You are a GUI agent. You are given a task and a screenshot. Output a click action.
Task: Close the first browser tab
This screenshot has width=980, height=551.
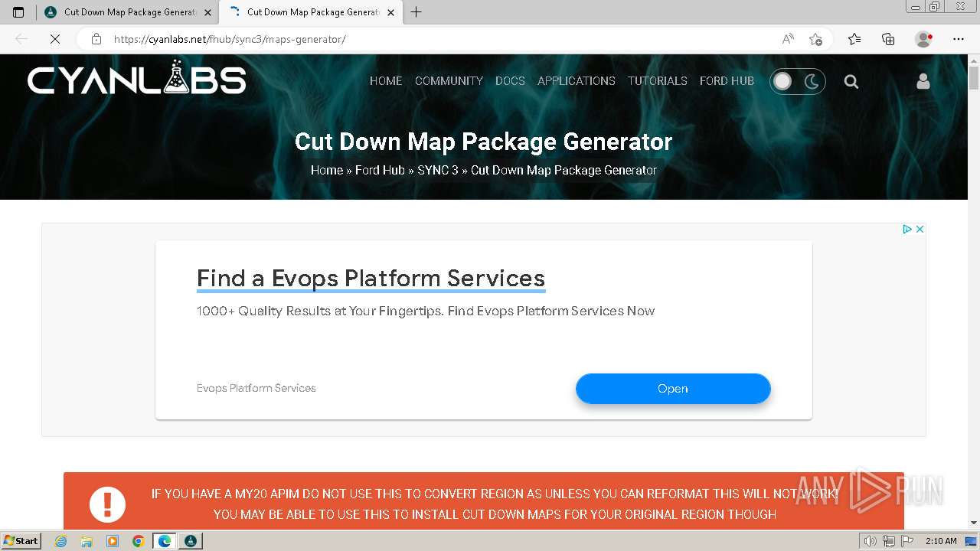(x=207, y=12)
